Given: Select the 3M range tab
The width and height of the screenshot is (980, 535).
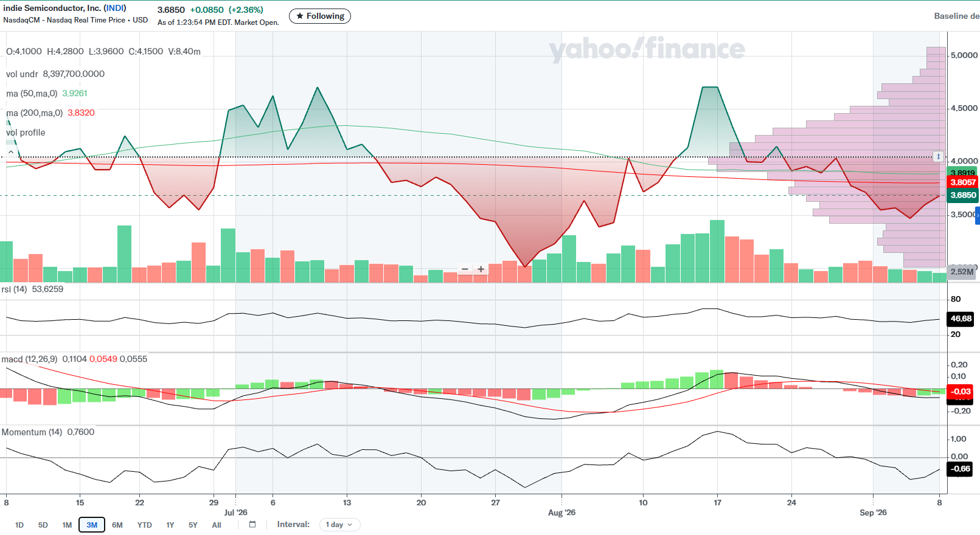Looking at the screenshot, I should 92,525.
